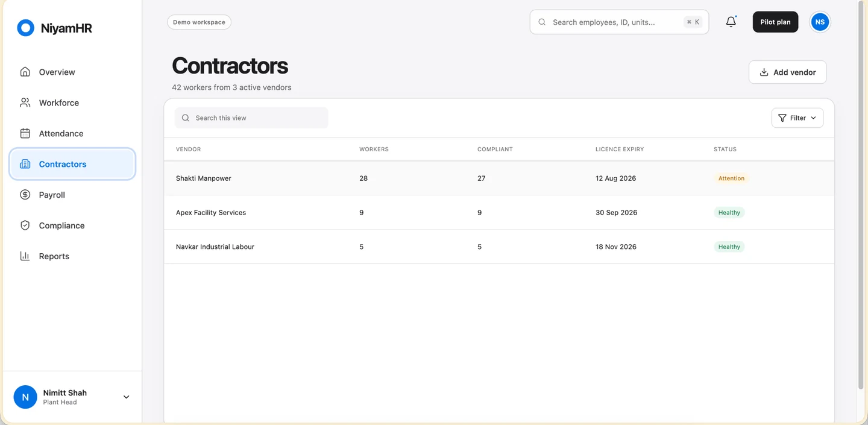Navigate to Attendance
Screen dimensions: 868x425
point(72,133)
